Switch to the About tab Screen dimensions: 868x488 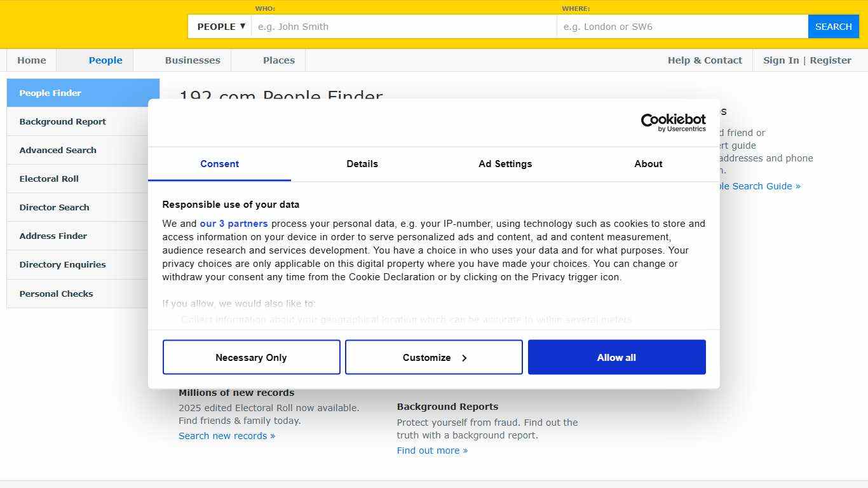pyautogui.click(x=648, y=164)
